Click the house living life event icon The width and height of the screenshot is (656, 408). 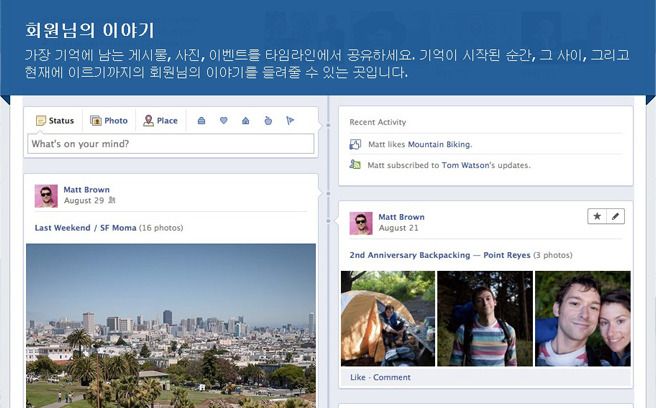pyautogui.click(x=246, y=121)
